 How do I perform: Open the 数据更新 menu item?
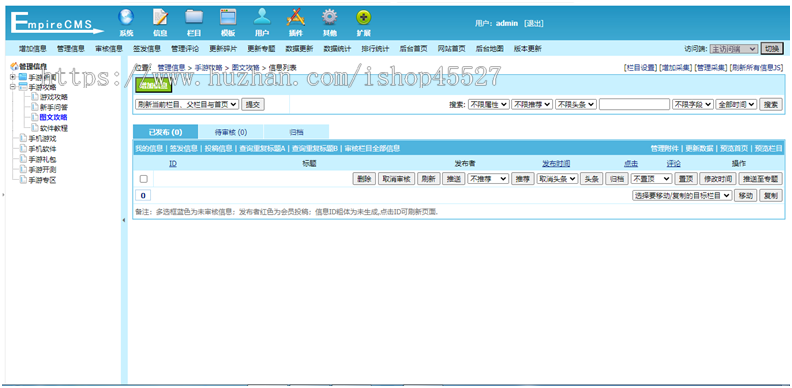pyautogui.click(x=299, y=49)
